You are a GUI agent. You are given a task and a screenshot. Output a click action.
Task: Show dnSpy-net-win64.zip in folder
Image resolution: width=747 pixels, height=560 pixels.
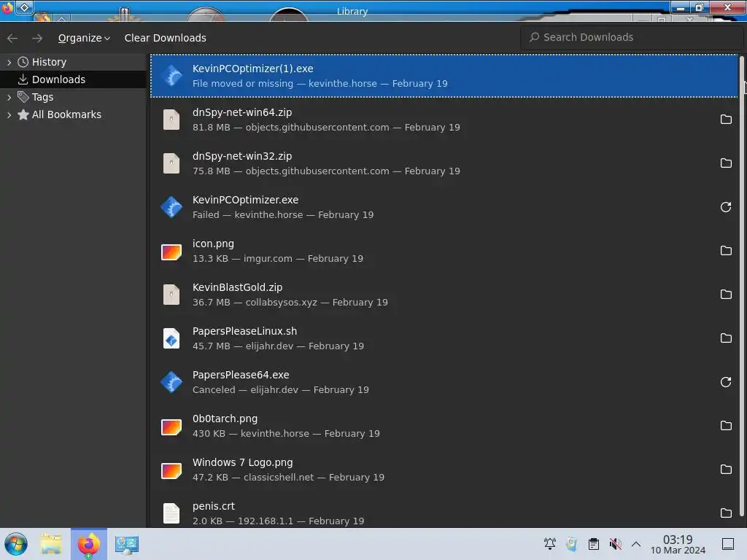tap(726, 120)
